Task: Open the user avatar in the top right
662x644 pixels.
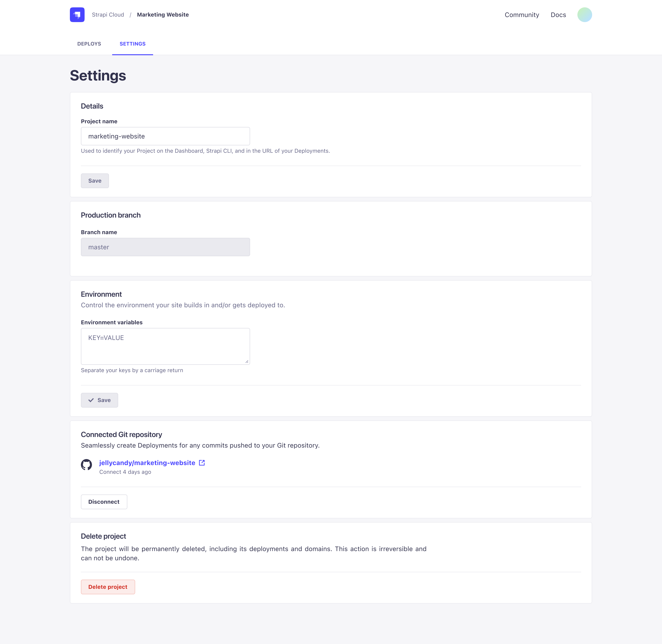Action: pos(585,14)
